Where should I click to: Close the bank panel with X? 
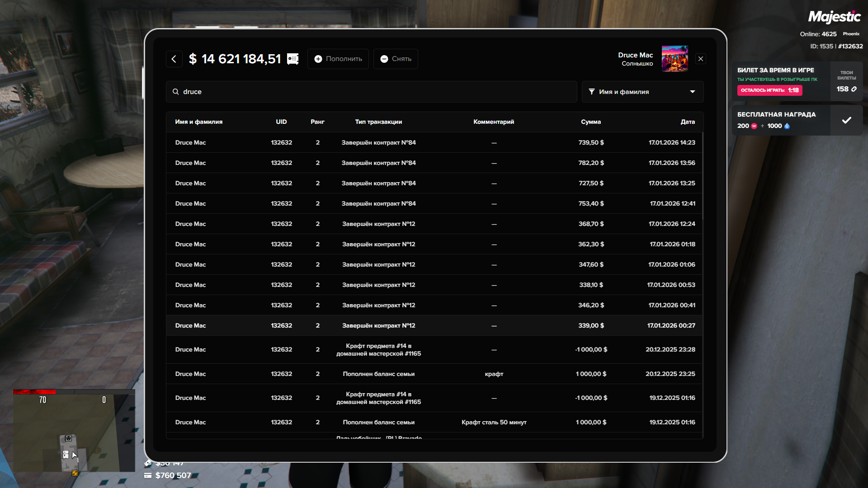coord(701,59)
